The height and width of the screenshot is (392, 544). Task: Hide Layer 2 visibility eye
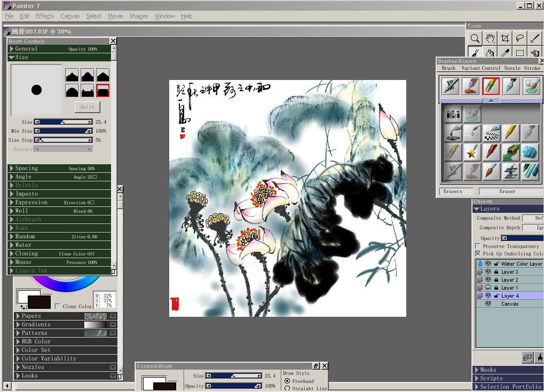click(488, 279)
